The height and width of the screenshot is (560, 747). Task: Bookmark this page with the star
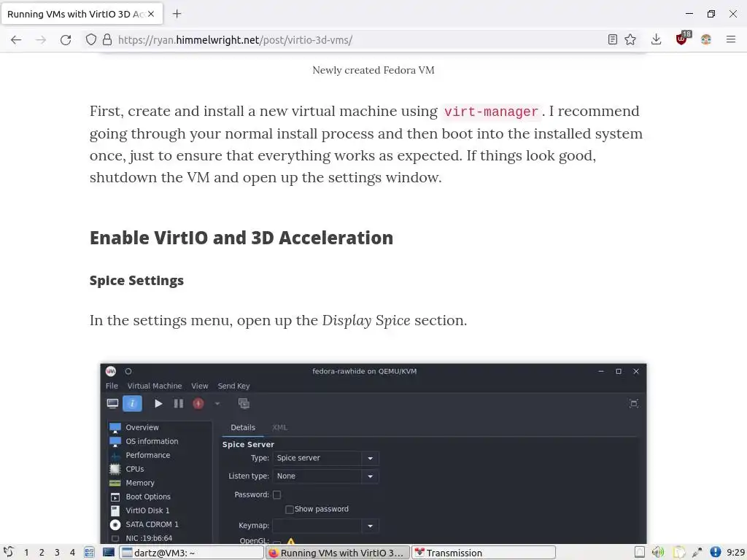click(x=630, y=39)
